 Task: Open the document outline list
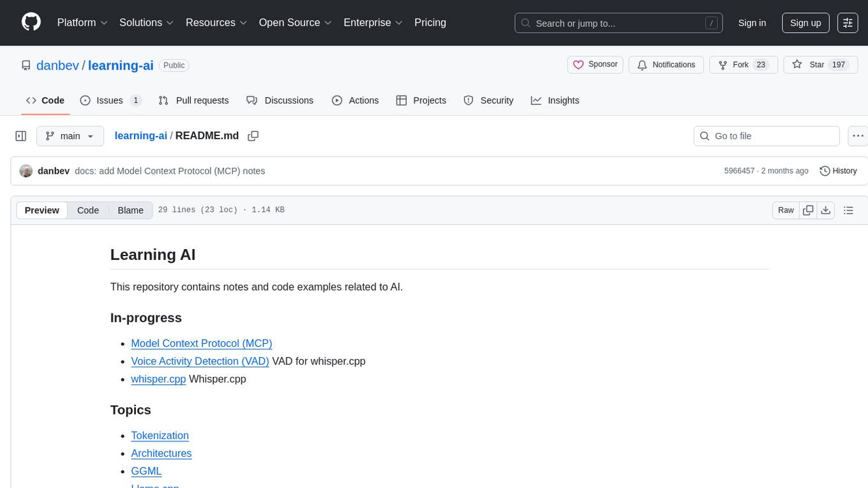point(848,210)
